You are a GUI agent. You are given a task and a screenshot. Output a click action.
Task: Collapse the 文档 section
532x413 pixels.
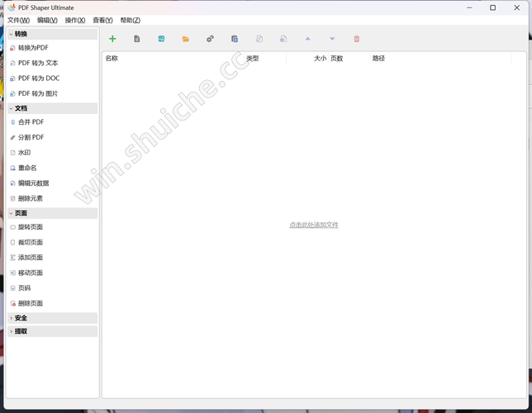pyautogui.click(x=52, y=108)
